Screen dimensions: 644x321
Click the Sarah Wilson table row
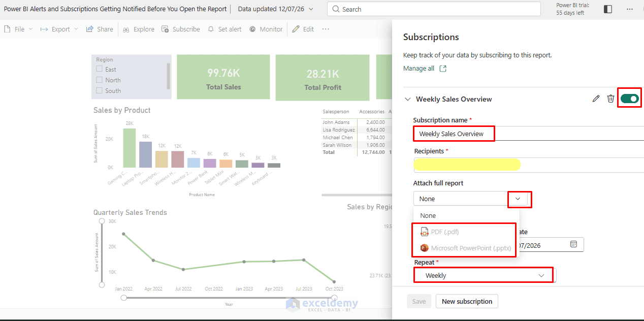click(357, 145)
